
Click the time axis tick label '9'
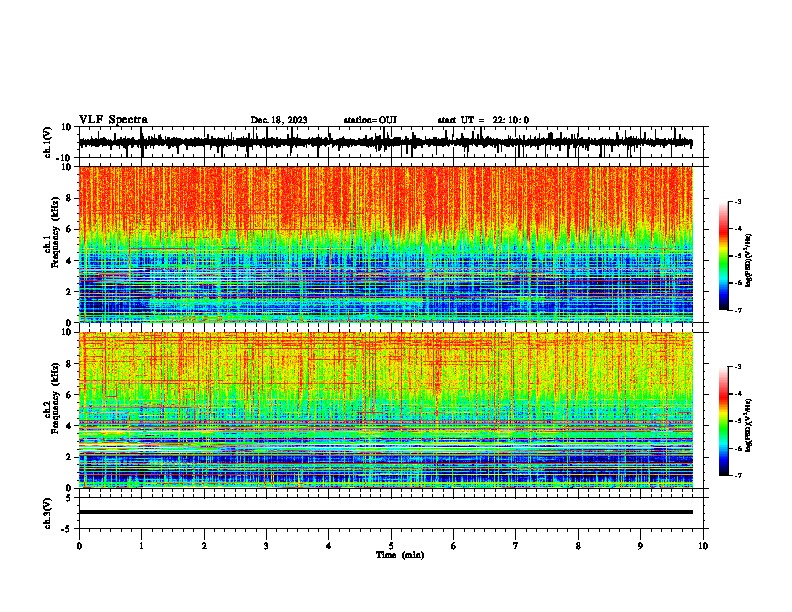coord(640,546)
